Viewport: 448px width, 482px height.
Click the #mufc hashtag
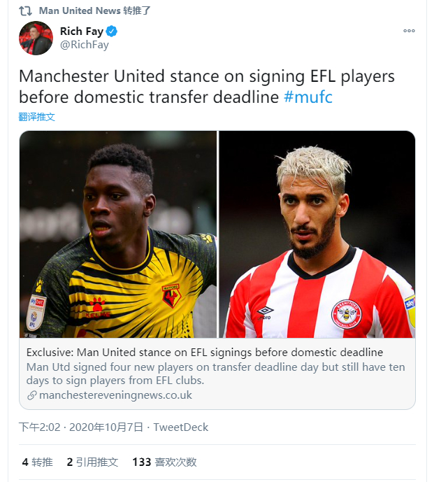pos(308,97)
